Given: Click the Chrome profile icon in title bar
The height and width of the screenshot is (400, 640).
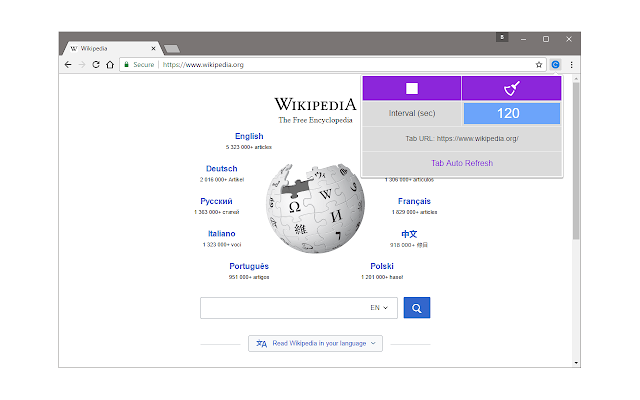Looking at the screenshot, I should tap(502, 38).
